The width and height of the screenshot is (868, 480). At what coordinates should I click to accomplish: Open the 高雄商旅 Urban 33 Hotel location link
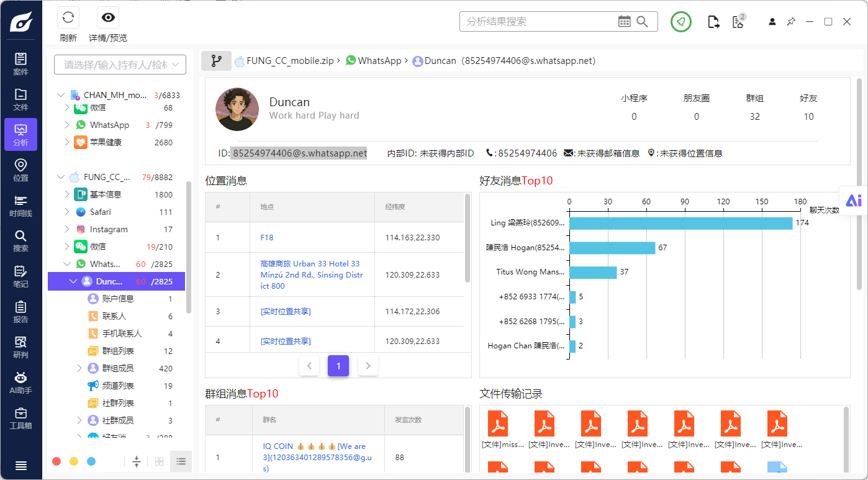pyautogui.click(x=312, y=274)
